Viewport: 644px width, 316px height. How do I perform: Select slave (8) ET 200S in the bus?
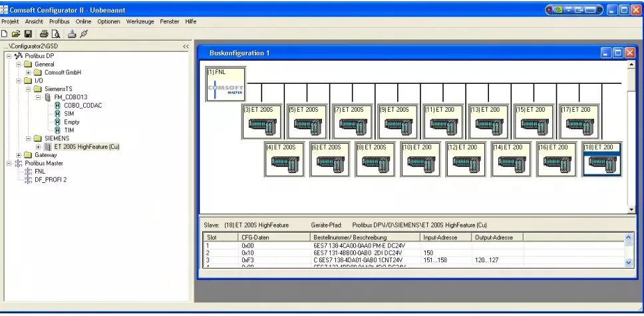coord(375,160)
